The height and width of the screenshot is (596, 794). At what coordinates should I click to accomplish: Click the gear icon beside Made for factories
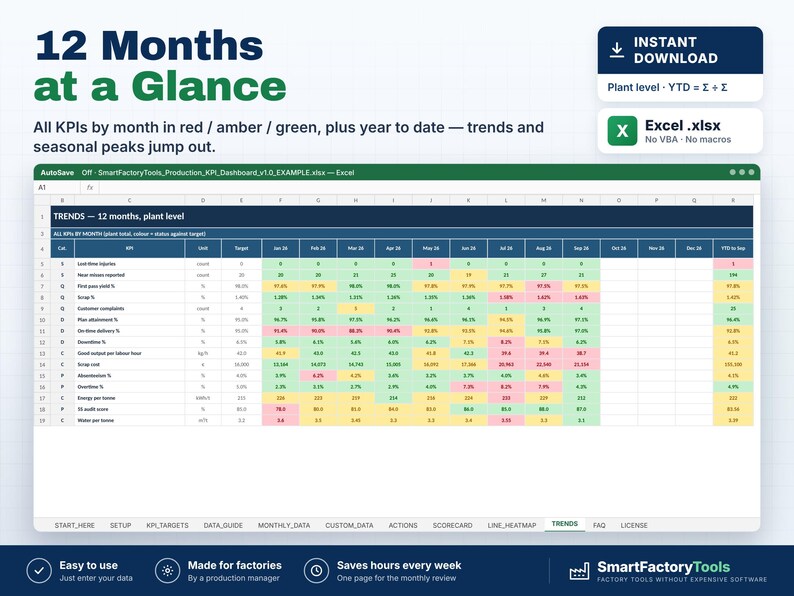tap(168, 571)
